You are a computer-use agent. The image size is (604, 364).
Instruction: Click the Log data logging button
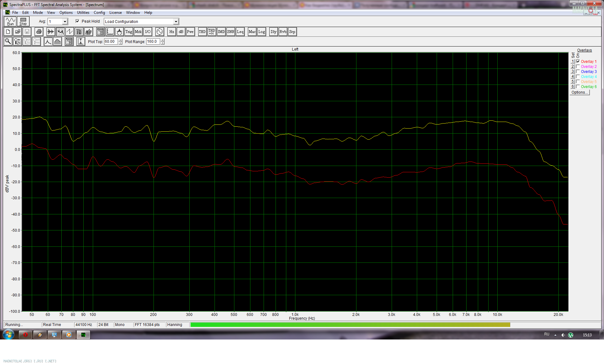point(261,32)
